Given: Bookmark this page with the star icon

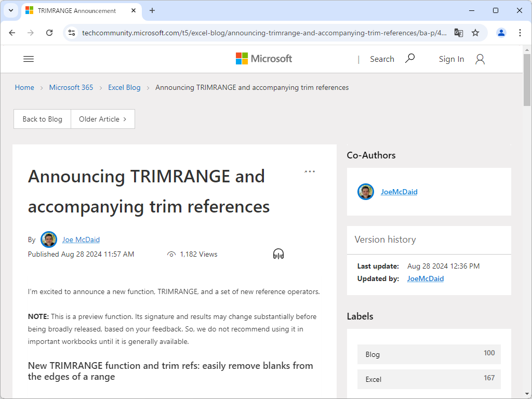Looking at the screenshot, I should point(475,33).
